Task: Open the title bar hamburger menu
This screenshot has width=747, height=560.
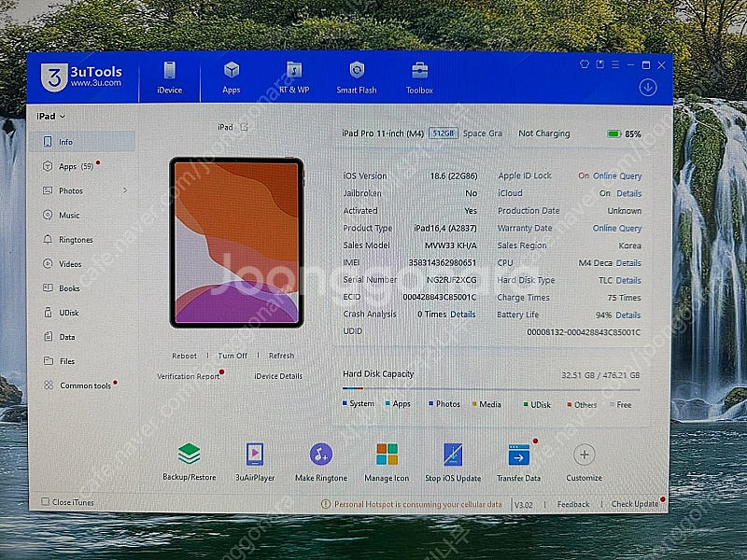Action: (615, 64)
